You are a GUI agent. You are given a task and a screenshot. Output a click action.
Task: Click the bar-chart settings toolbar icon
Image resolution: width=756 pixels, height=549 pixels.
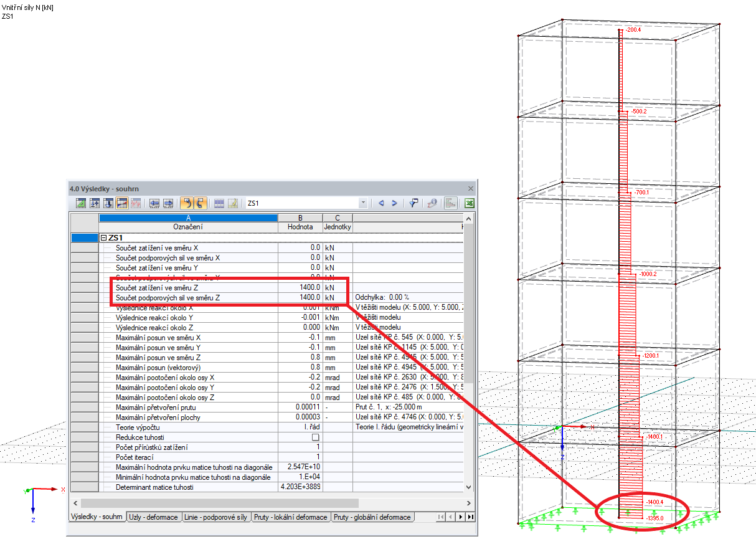[x=450, y=203]
